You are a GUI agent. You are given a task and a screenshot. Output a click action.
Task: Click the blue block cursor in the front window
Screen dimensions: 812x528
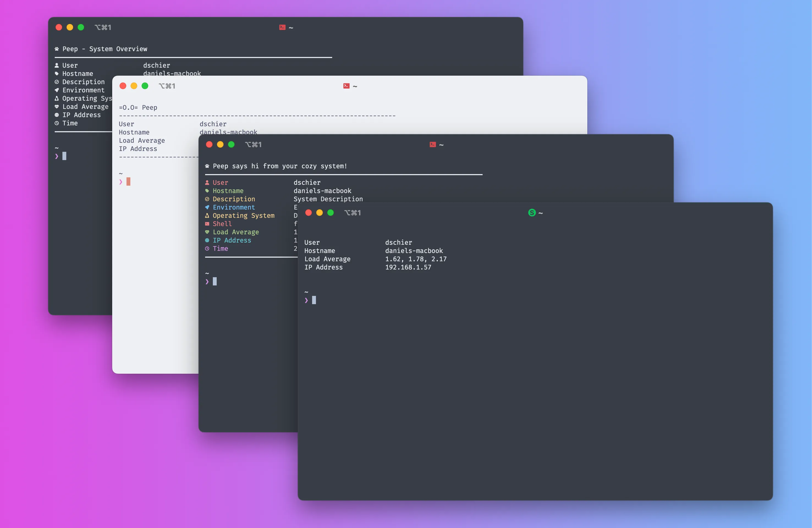tap(215, 281)
